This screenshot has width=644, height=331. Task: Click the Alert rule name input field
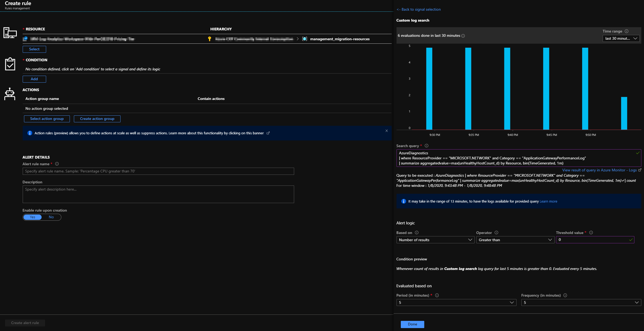(x=158, y=171)
